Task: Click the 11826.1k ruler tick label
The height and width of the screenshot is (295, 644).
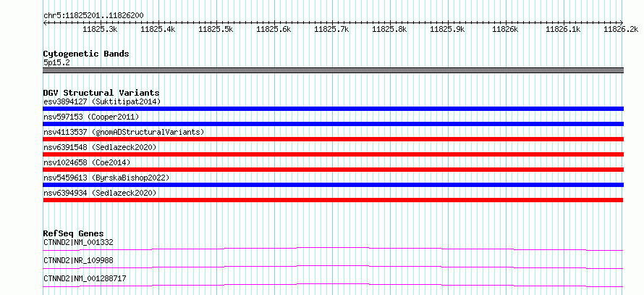Action: (564, 29)
